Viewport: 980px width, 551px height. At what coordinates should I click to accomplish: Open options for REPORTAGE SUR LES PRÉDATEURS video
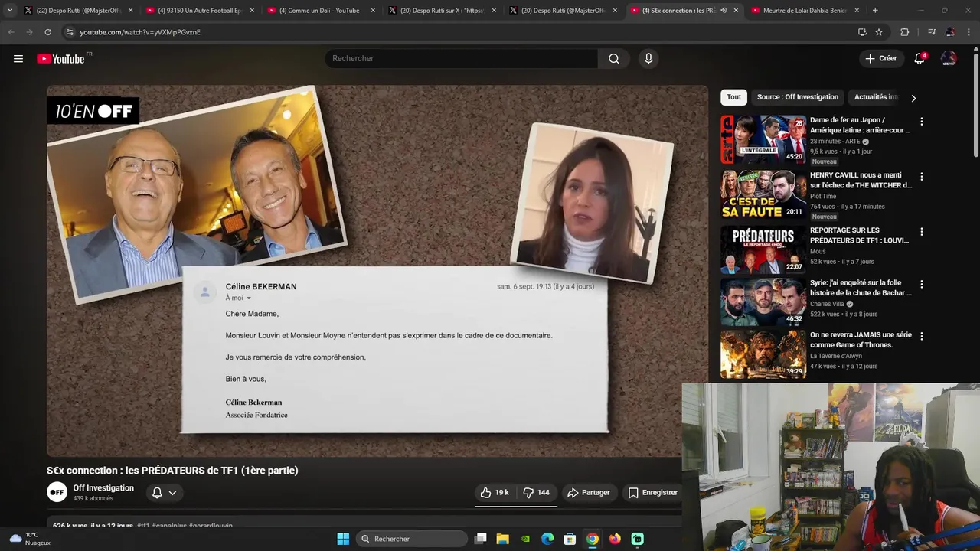(x=921, y=232)
